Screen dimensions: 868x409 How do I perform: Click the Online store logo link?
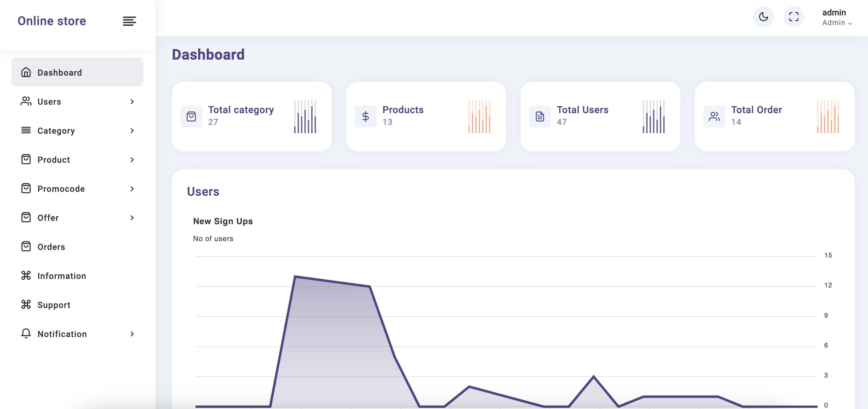(52, 21)
